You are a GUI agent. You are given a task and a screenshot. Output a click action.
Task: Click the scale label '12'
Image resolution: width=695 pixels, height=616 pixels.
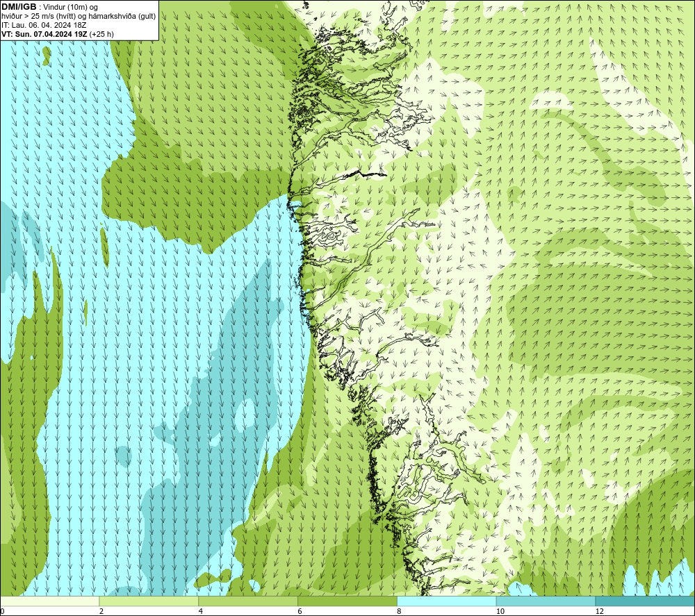[x=599, y=612]
